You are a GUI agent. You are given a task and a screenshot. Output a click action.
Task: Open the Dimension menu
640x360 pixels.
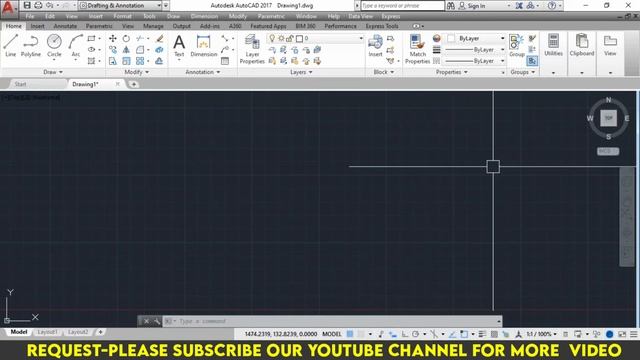click(x=204, y=16)
